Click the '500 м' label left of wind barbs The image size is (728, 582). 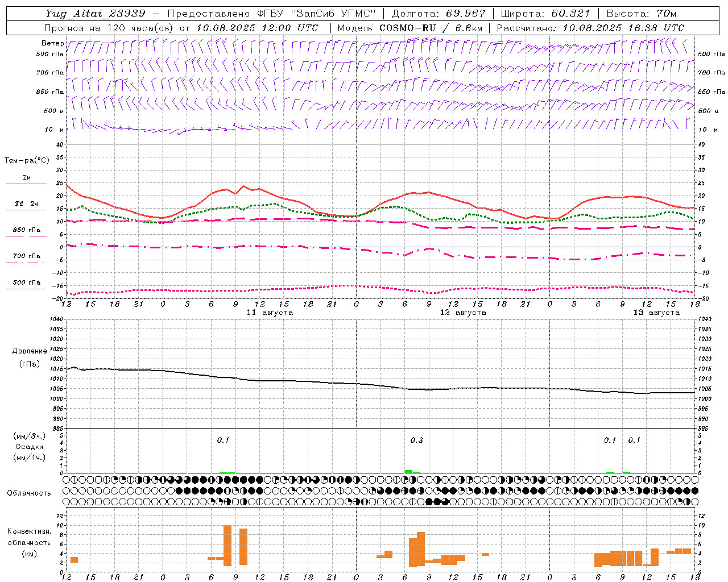[x=54, y=111]
